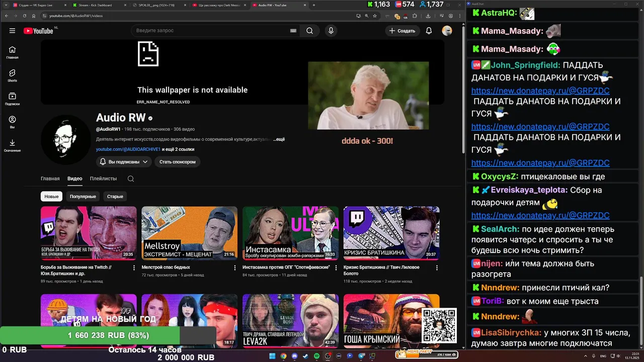The width and height of the screenshot is (644, 362).
Task: Open Shorts in the sidebar
Action: [x=12, y=75]
